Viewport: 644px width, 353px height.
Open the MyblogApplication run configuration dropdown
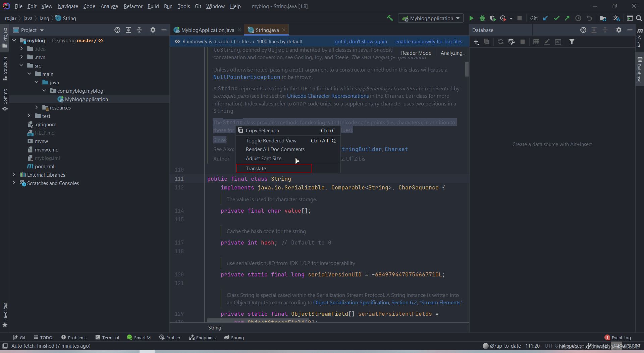pos(431,18)
